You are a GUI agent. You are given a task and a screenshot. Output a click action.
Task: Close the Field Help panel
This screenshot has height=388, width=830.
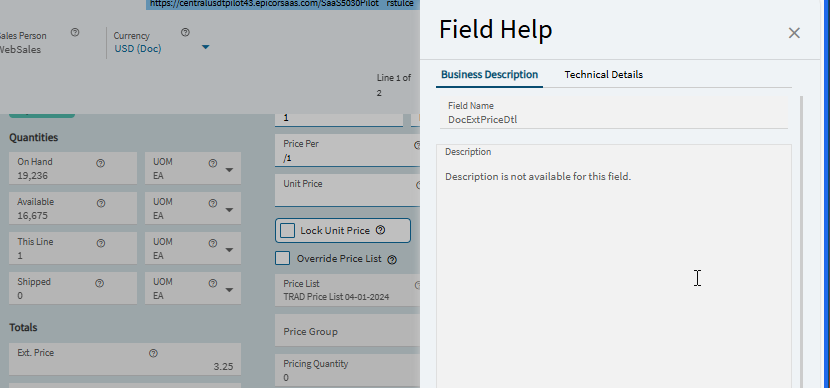(794, 33)
